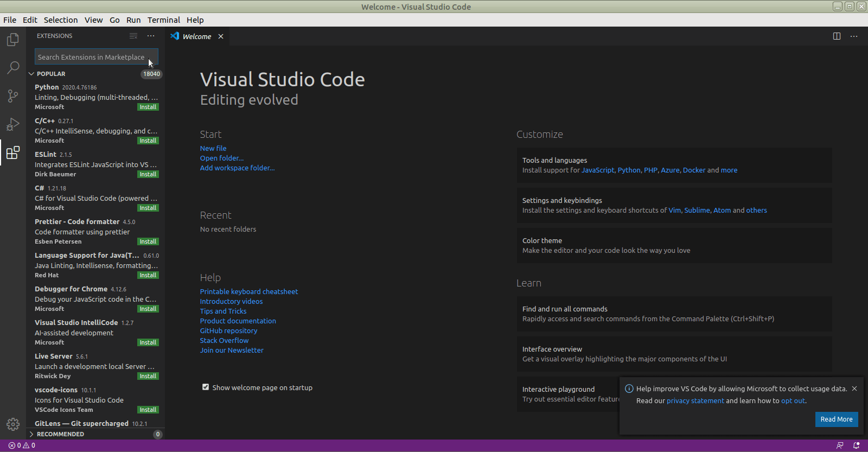Click Join our Newsletter link
868x452 pixels.
232,350
